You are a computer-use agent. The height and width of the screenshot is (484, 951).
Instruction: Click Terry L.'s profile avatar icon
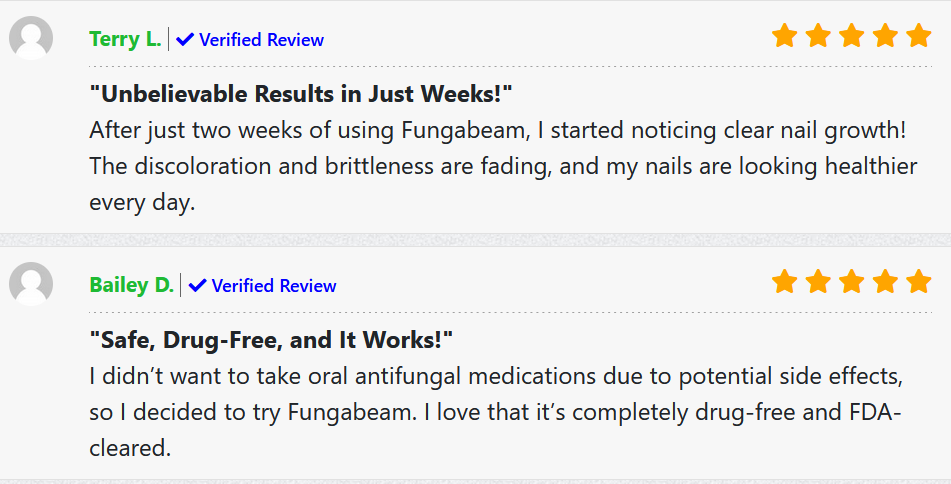pyautogui.click(x=31, y=39)
